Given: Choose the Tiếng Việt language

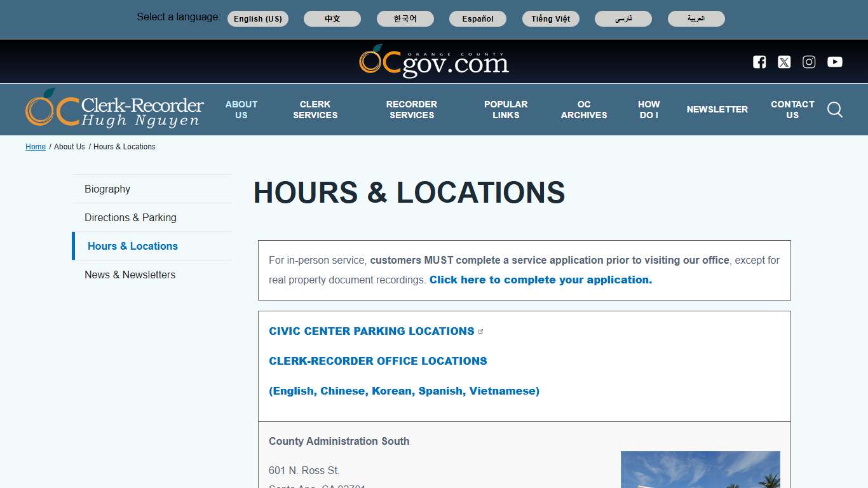Looking at the screenshot, I should pyautogui.click(x=550, y=18).
